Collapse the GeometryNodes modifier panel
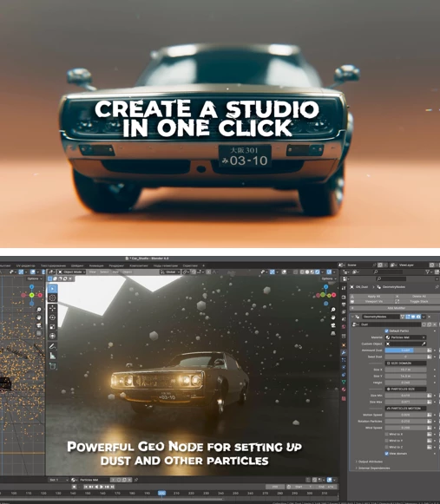Image resolution: width=440 pixels, height=504 pixels. click(x=352, y=317)
